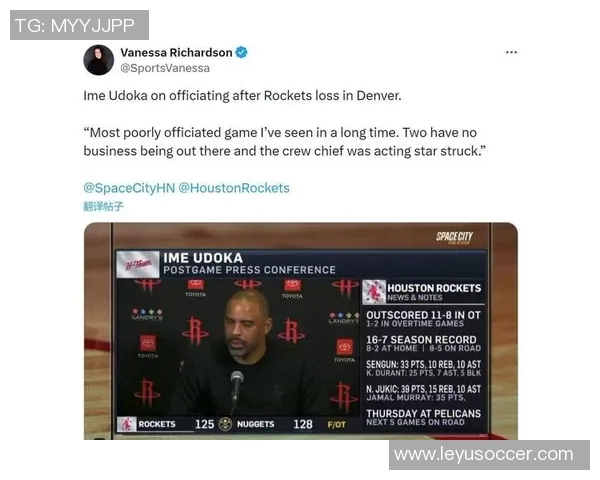Click the Nuggets logo in scoreboard bar
600x480 pixels.
click(x=225, y=424)
